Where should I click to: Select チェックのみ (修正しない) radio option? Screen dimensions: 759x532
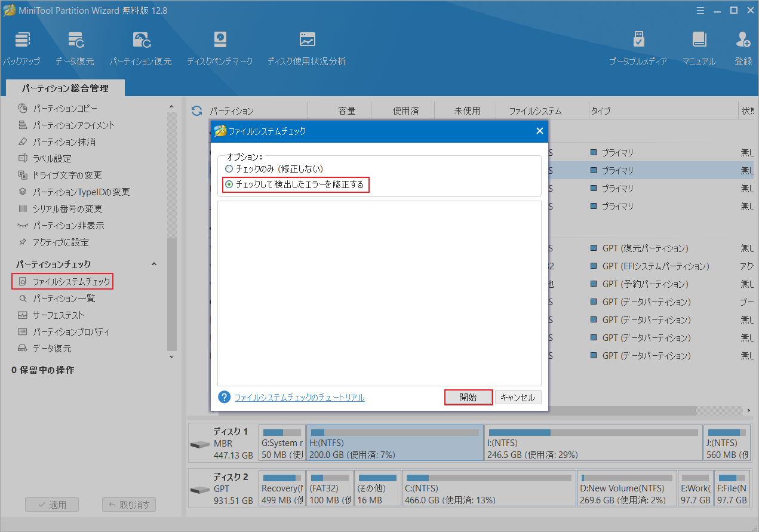point(274,169)
